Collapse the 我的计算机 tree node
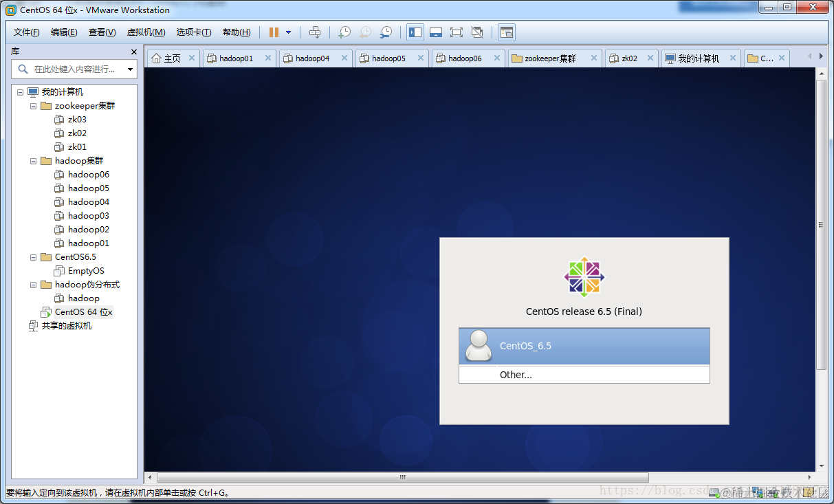The height and width of the screenshot is (504, 834). [x=20, y=92]
